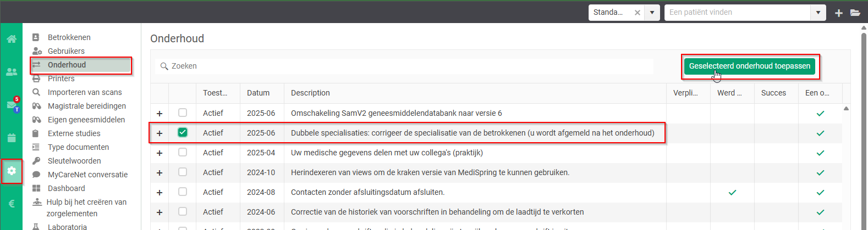Open the Standa... dropdown arrow
The image size is (868, 230).
pos(652,13)
